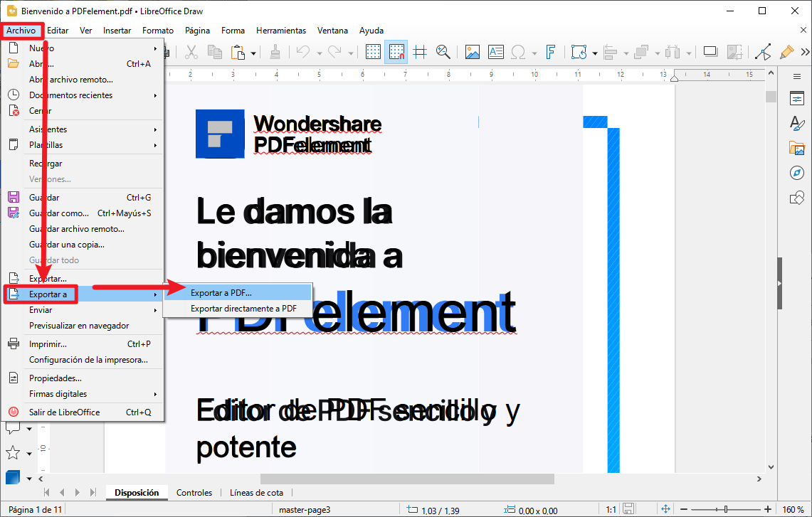The height and width of the screenshot is (517, 812).
Task: Choose Imprimir... from Archivo menu
Action: (x=83, y=344)
